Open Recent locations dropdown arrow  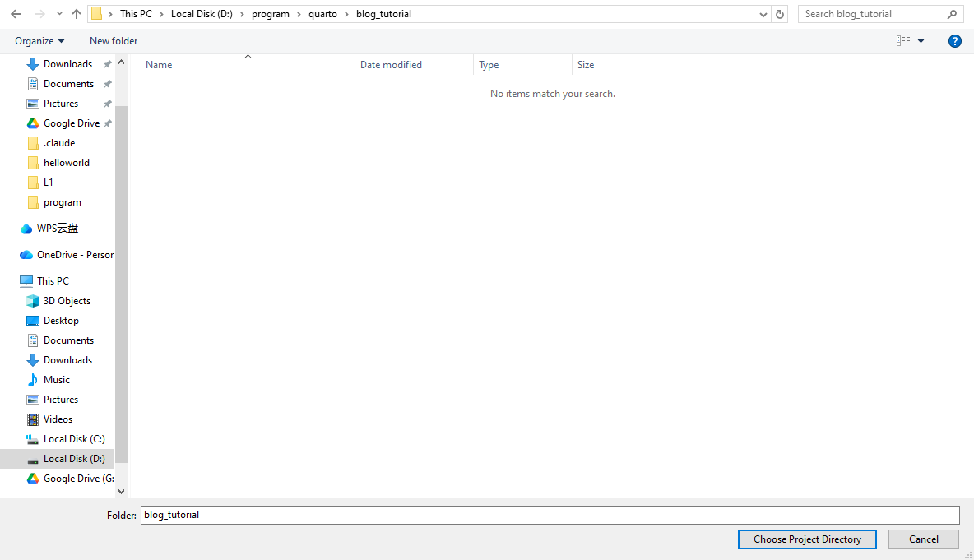click(59, 14)
